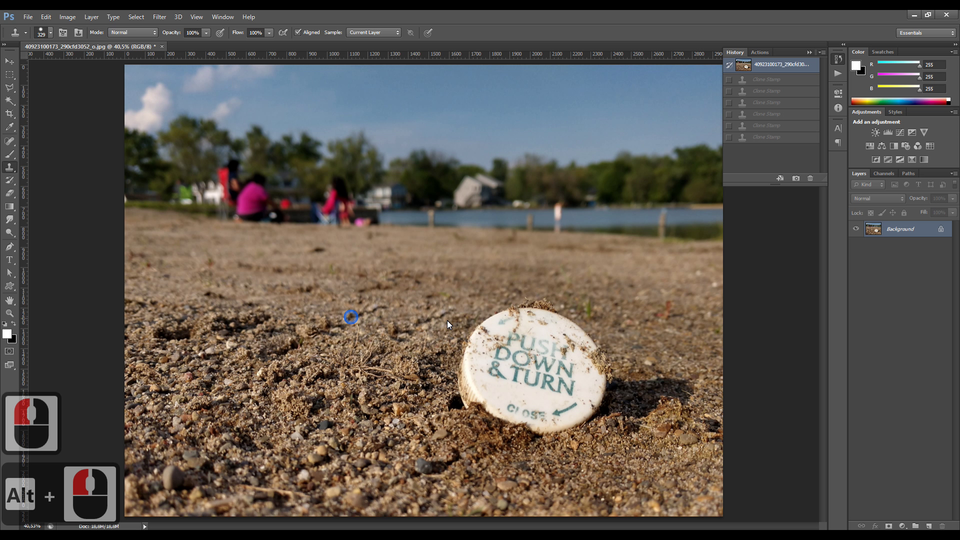Select the Spot Healing Brush tool
Image resolution: width=960 pixels, height=540 pixels.
coord(9,141)
